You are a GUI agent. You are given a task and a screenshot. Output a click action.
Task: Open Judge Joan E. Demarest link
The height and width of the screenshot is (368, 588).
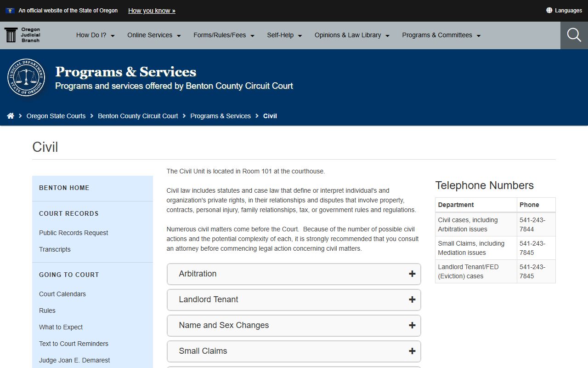(x=74, y=360)
